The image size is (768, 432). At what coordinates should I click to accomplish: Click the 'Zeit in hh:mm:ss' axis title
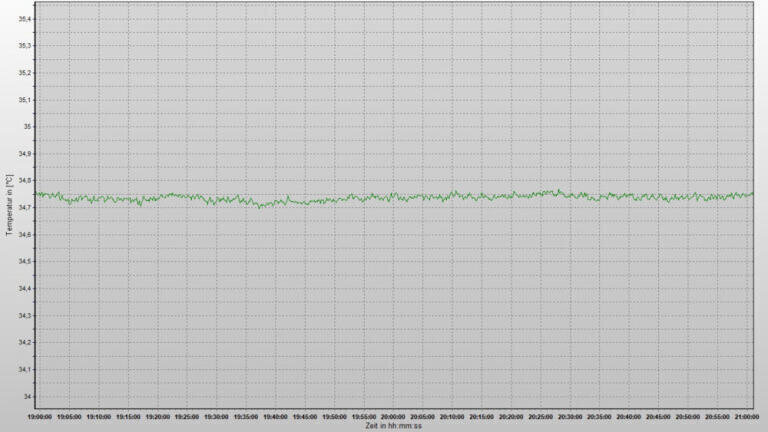[x=393, y=426]
